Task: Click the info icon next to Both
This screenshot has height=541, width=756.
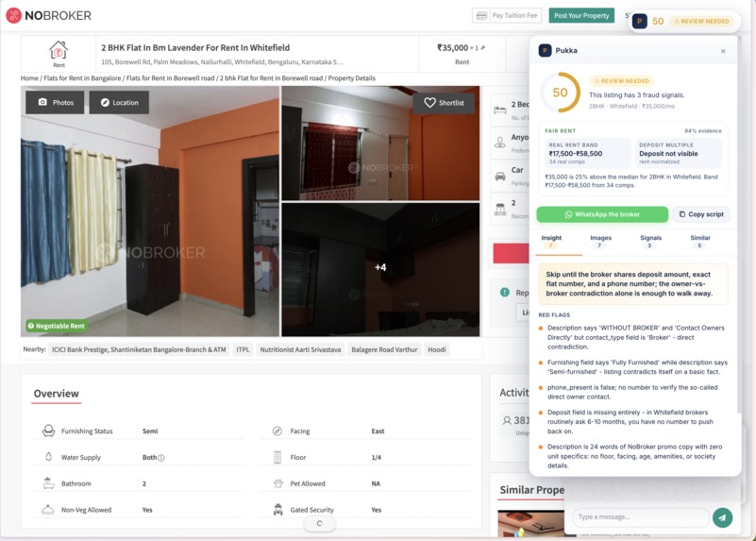Action: (161, 458)
